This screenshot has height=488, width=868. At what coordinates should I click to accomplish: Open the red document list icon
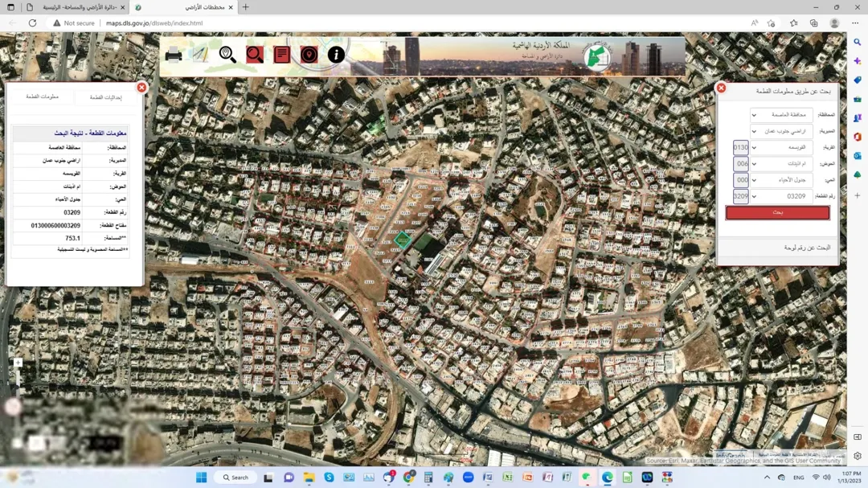[x=282, y=55]
